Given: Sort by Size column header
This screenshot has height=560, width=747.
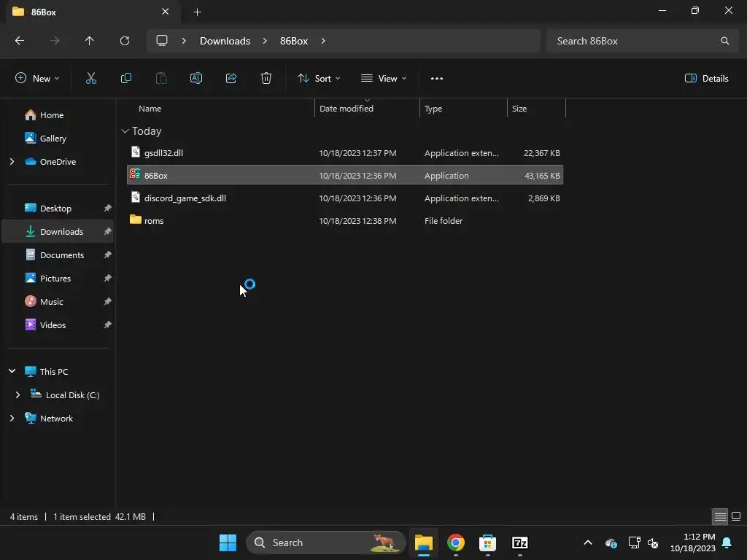Looking at the screenshot, I should tap(536, 109).
